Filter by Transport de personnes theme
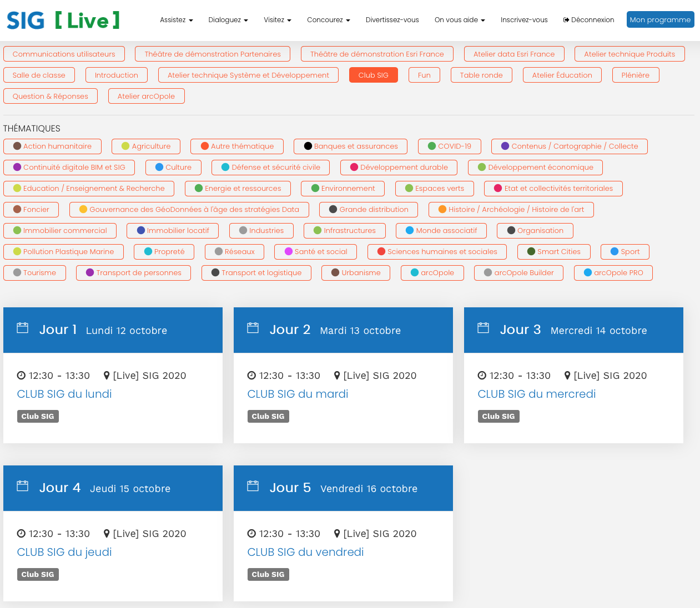700x608 pixels. (133, 272)
